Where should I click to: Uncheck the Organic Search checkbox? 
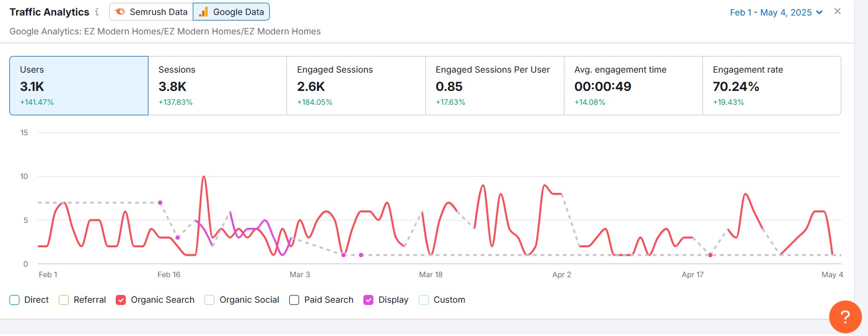(121, 300)
